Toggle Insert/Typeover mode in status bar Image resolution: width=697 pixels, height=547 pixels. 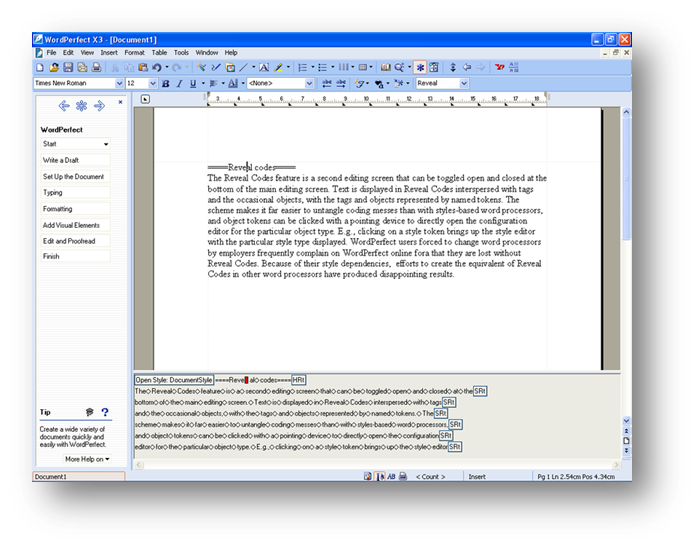pos(478,477)
